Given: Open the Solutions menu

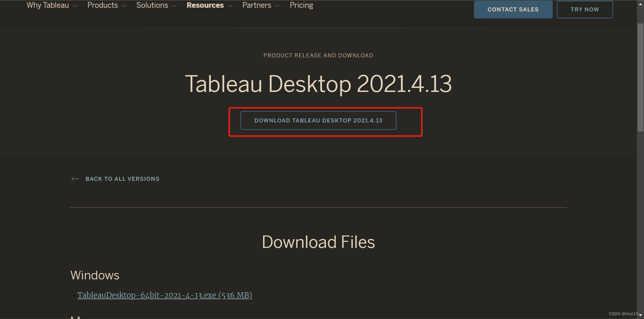Looking at the screenshot, I should click(x=152, y=5).
